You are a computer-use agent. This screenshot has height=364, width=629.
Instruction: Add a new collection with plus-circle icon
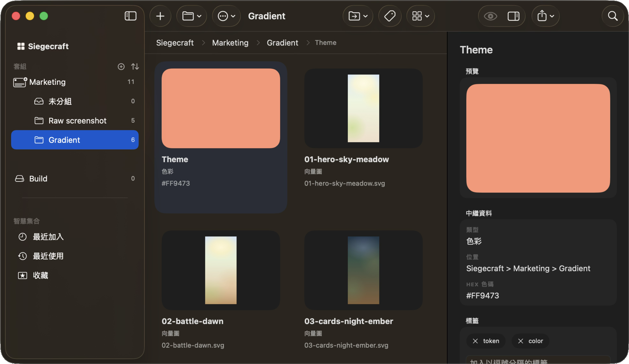coord(121,67)
